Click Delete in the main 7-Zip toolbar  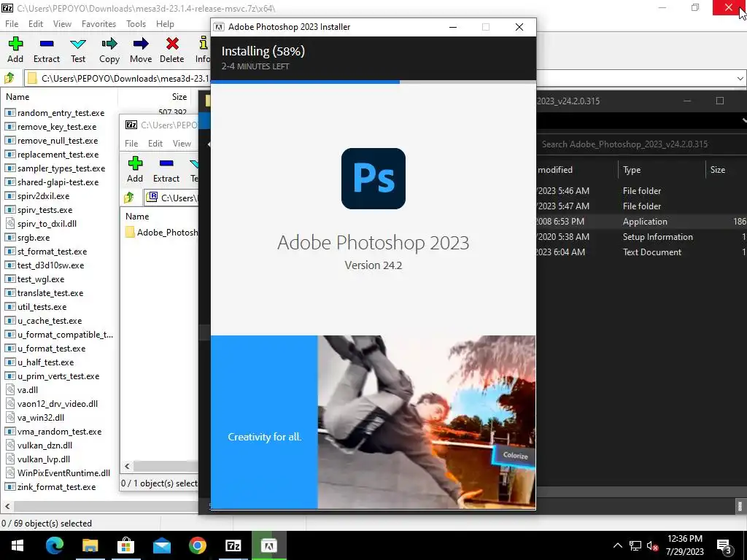coord(172,50)
